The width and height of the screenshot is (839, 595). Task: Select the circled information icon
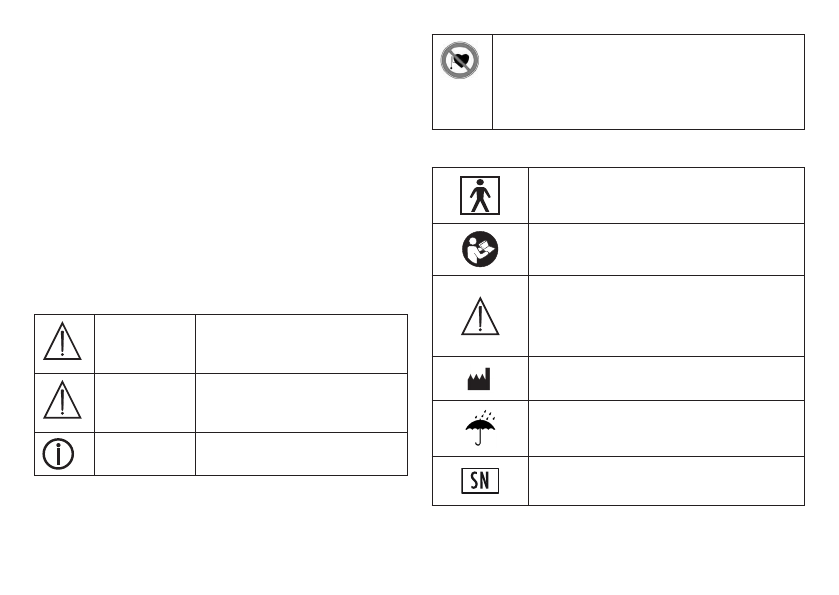coord(64,453)
